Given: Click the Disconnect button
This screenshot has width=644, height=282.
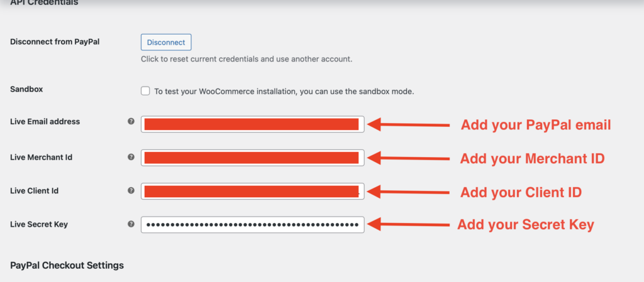Looking at the screenshot, I should (165, 42).
